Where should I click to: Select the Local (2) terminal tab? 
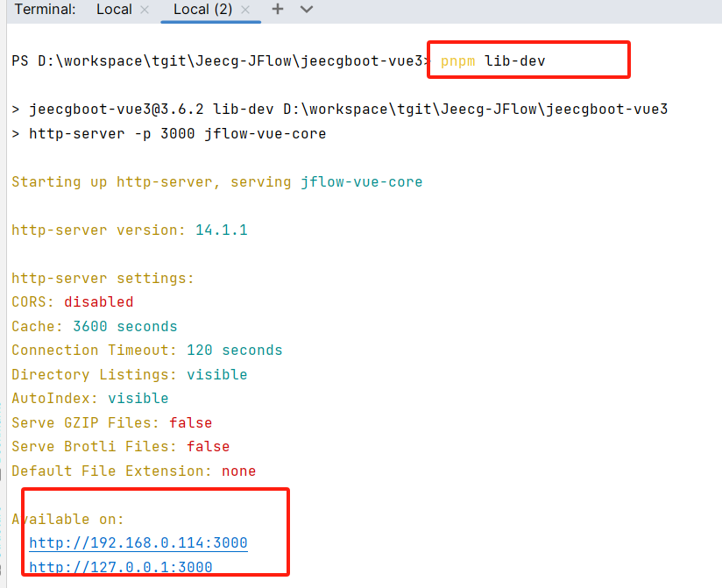(x=203, y=10)
